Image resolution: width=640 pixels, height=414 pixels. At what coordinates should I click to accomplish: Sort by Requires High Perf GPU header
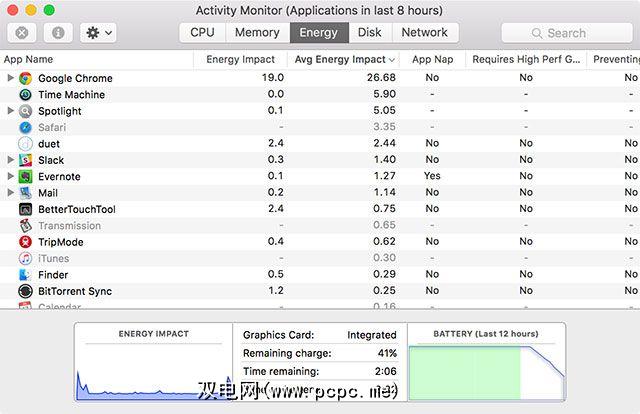tap(526, 60)
